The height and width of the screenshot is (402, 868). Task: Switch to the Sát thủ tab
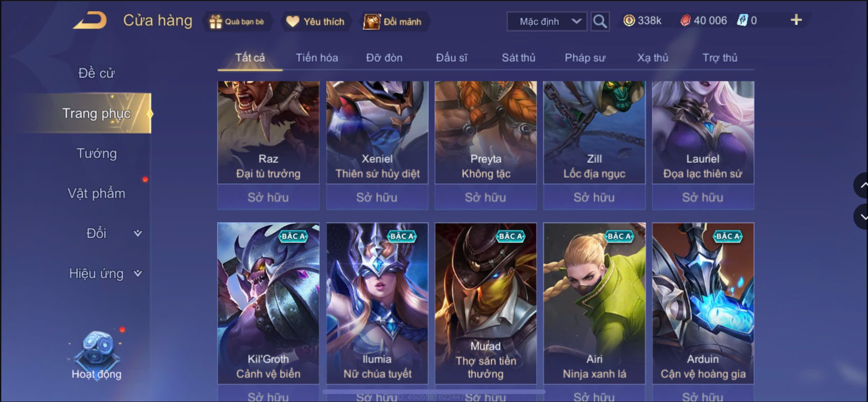pos(518,58)
